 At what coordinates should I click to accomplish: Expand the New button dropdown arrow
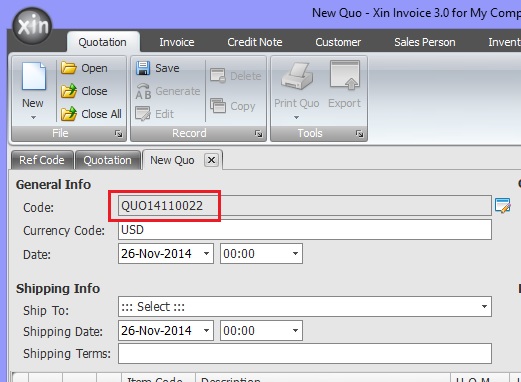[x=33, y=117]
